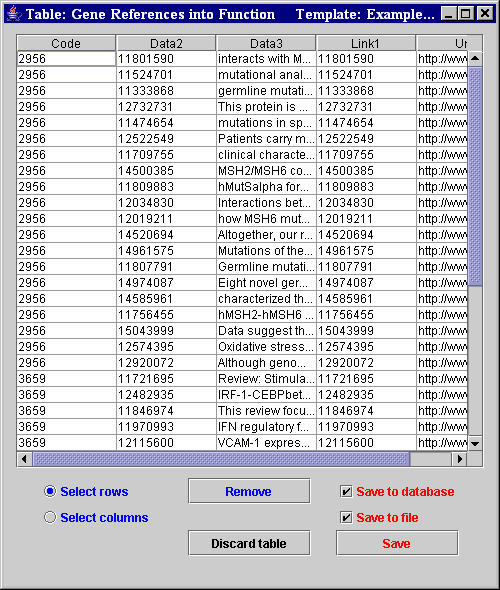Select the Link1 cell '12522549'
Screen dimensions: 500x590
coord(366,139)
